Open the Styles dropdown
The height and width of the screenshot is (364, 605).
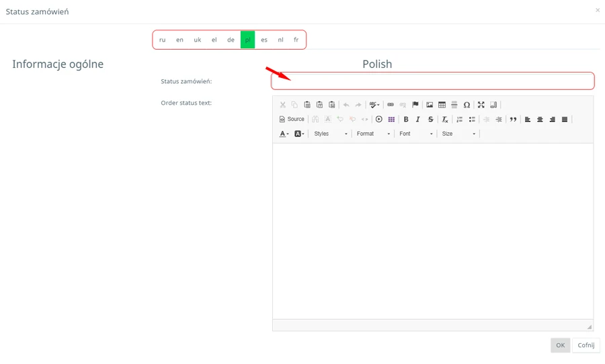[331, 134]
